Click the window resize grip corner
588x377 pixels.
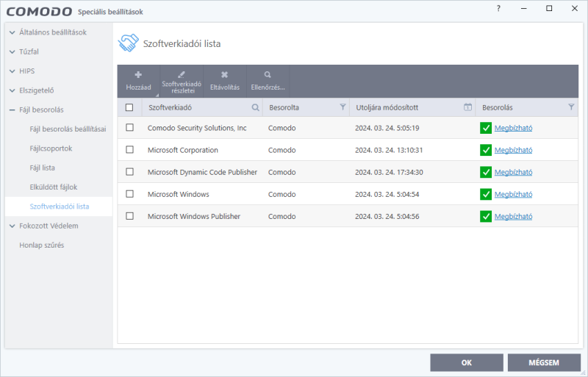pyautogui.click(x=582, y=372)
